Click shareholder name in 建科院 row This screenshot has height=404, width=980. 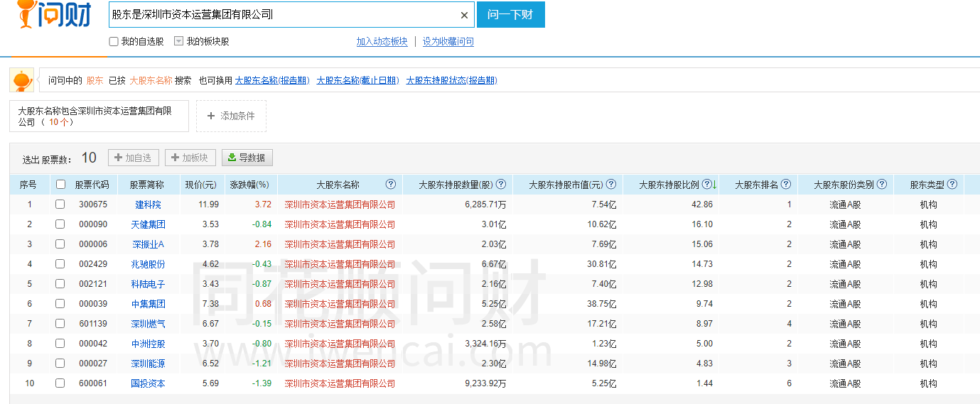tap(340, 204)
